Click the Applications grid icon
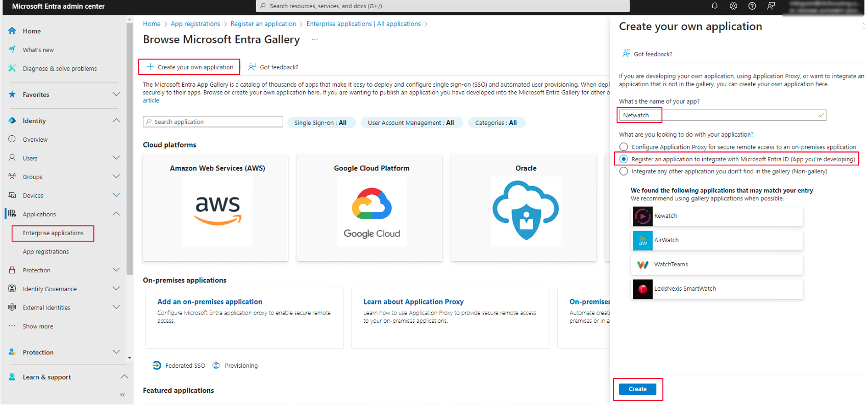This screenshot has height=407, width=868. pyautogui.click(x=12, y=214)
